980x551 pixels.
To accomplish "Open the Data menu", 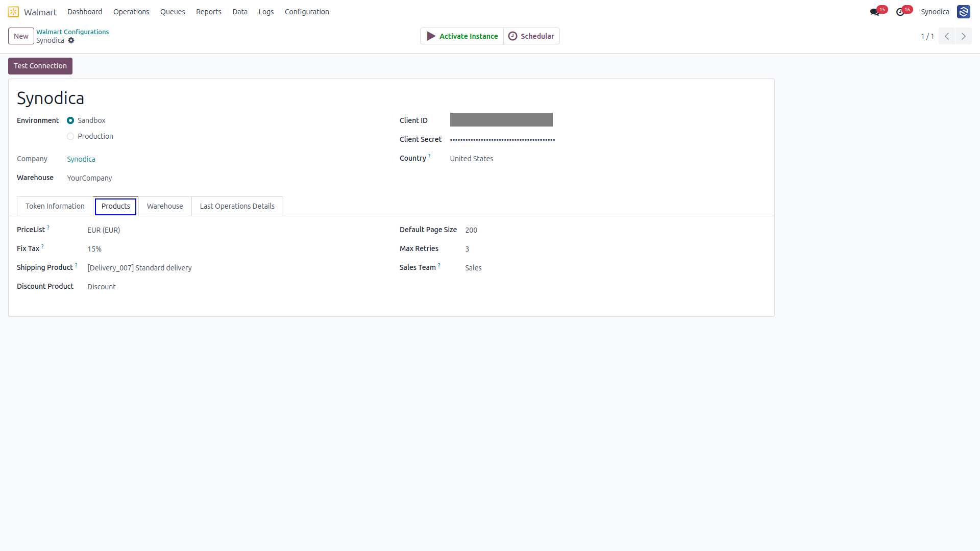I will 240,12.
